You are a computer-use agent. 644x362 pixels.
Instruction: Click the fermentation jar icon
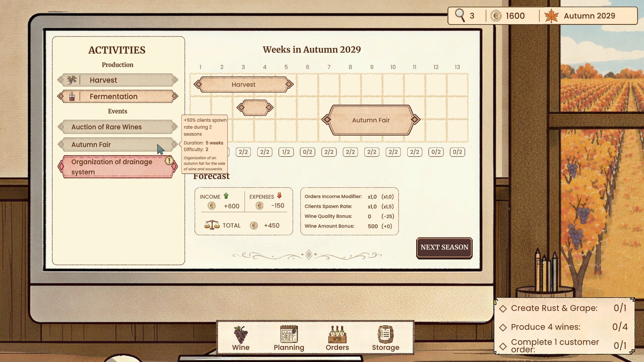pos(72,97)
